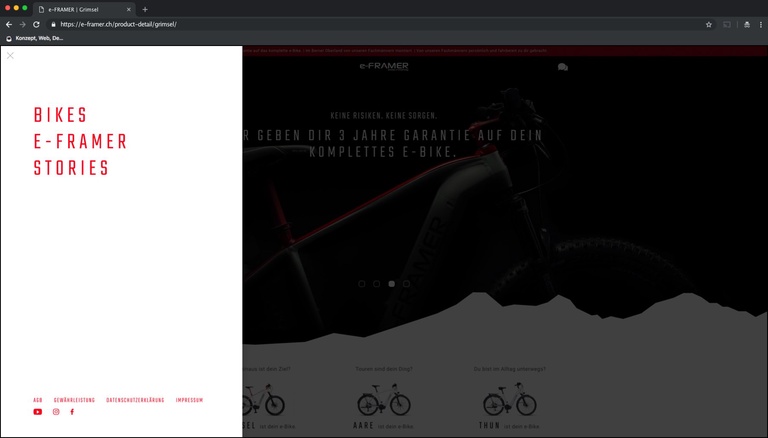Select the third carousel slide dot
Image resolution: width=768 pixels, height=438 pixels.
pos(391,284)
